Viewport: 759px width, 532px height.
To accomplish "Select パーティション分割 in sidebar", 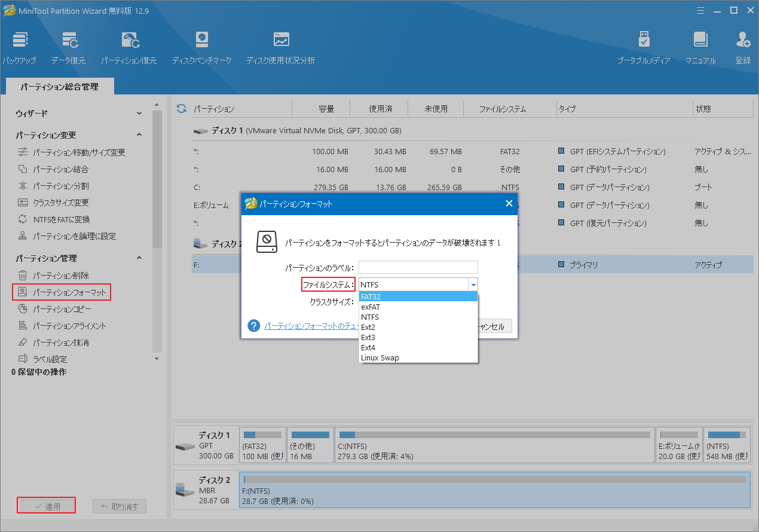I will (x=54, y=186).
